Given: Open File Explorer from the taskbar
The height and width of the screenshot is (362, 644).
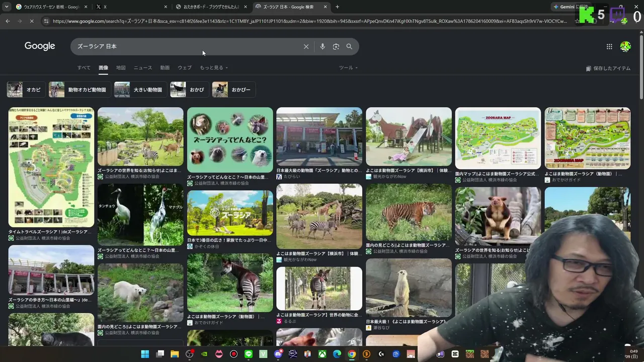Looking at the screenshot, I should 175,354.
